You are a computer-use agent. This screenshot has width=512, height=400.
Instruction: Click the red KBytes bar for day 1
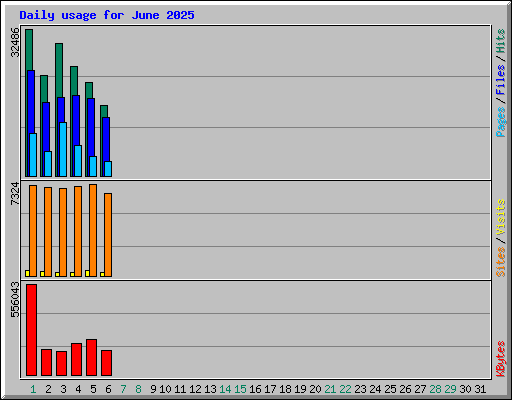31,330
